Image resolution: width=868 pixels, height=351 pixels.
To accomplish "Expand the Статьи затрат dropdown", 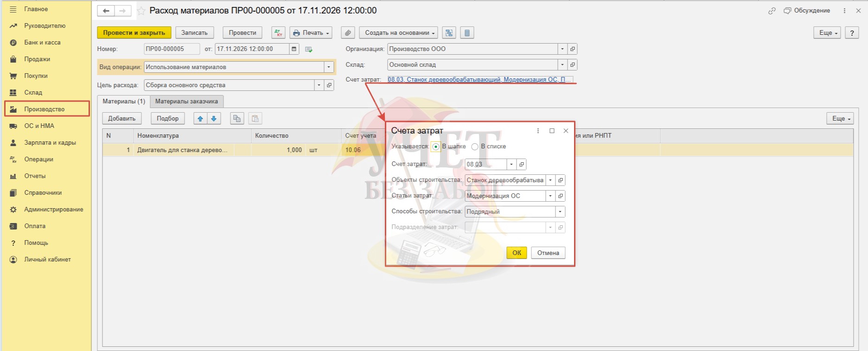I will click(x=550, y=196).
